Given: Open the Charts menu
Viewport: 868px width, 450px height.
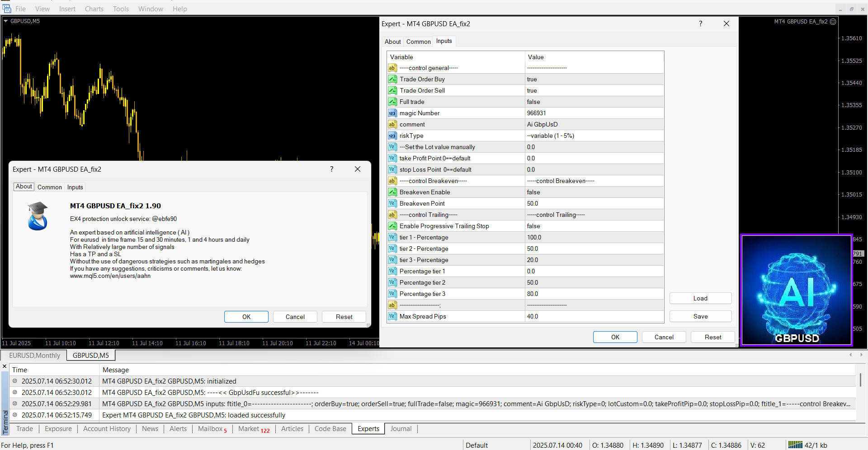Looking at the screenshot, I should [94, 9].
